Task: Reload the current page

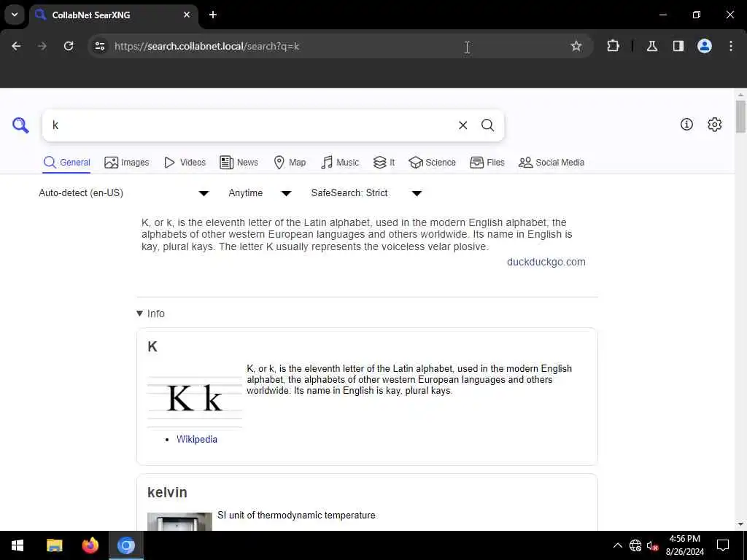Action: pyautogui.click(x=69, y=46)
